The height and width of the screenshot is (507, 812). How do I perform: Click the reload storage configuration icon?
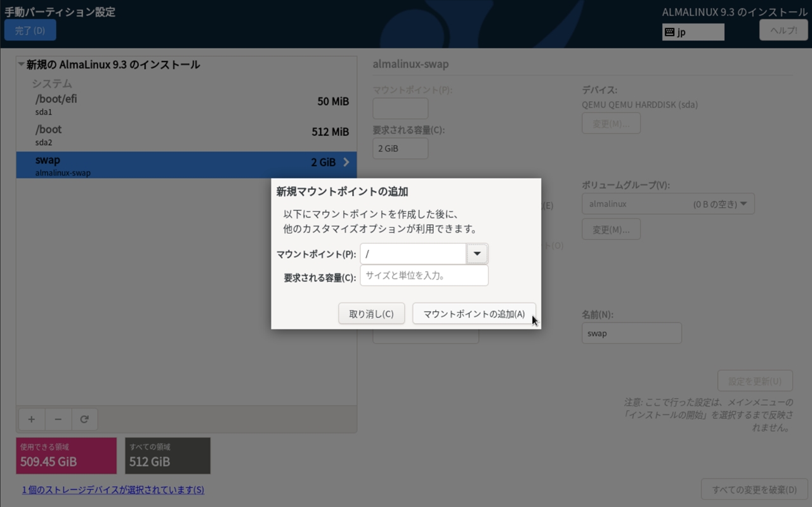pyautogui.click(x=84, y=419)
